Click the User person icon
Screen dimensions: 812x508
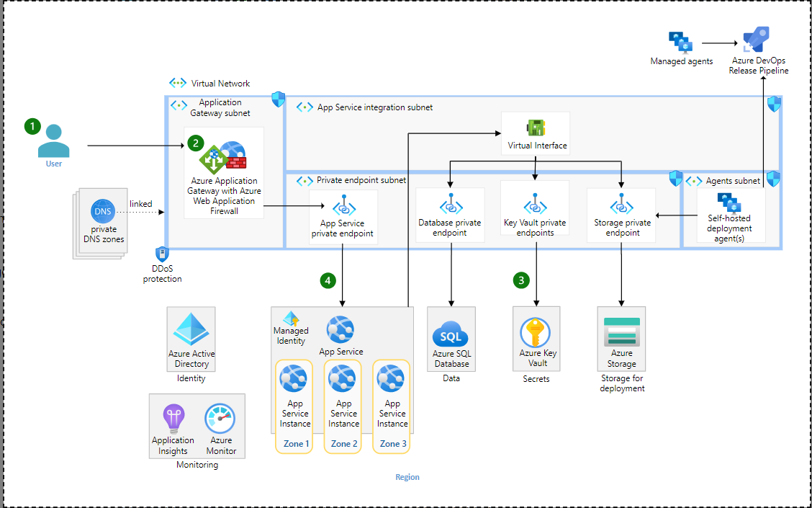[53, 141]
